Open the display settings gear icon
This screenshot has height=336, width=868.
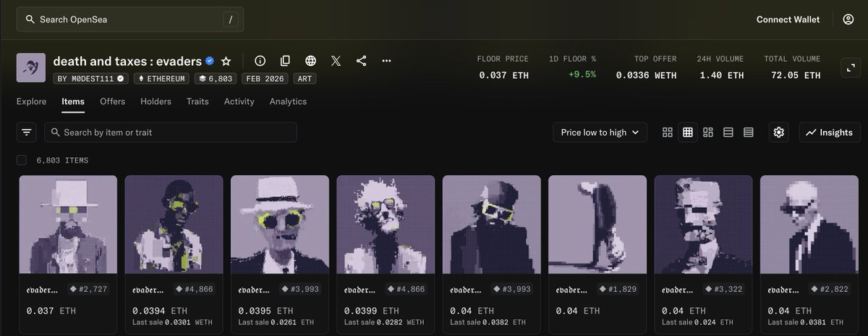point(779,133)
